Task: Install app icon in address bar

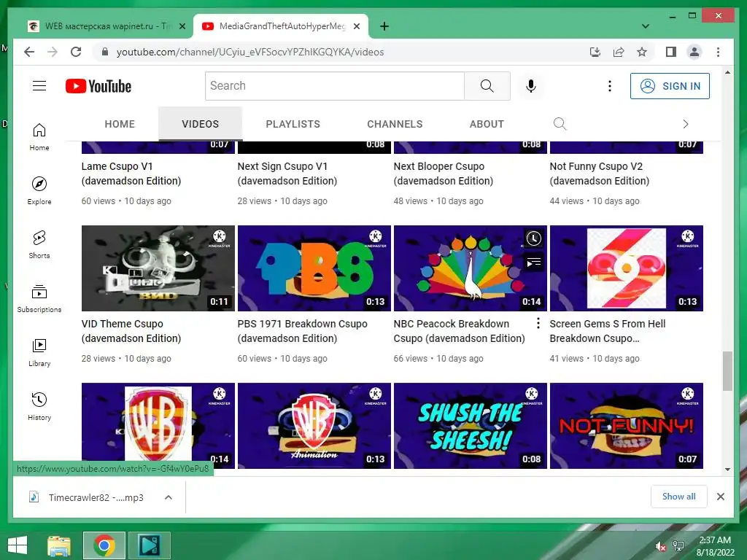Action: pos(595,52)
